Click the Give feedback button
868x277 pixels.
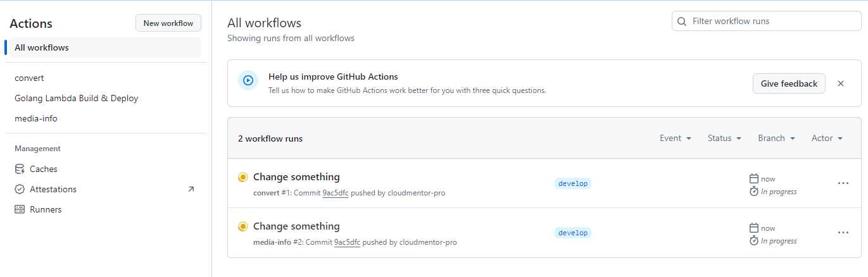pyautogui.click(x=788, y=83)
